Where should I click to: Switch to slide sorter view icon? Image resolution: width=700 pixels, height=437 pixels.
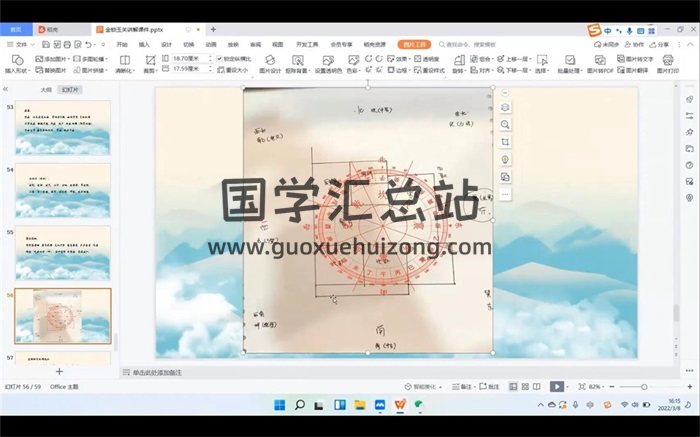pos(525,387)
